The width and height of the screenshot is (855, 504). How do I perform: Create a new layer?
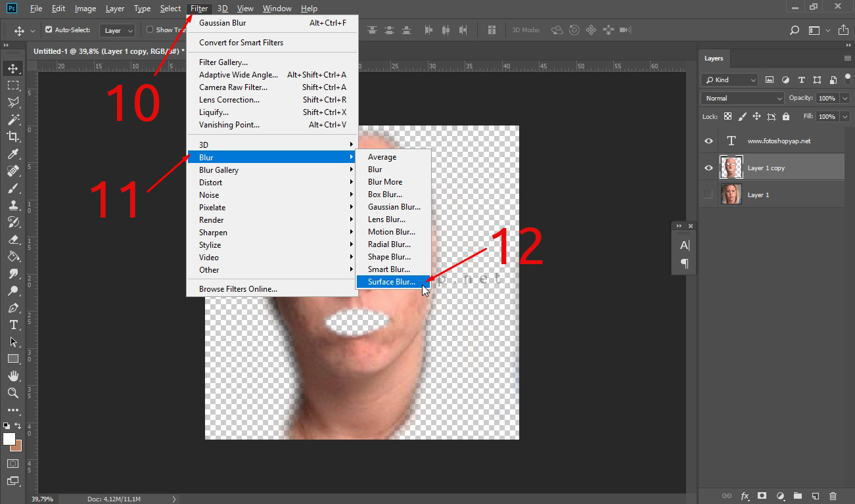coord(815,495)
